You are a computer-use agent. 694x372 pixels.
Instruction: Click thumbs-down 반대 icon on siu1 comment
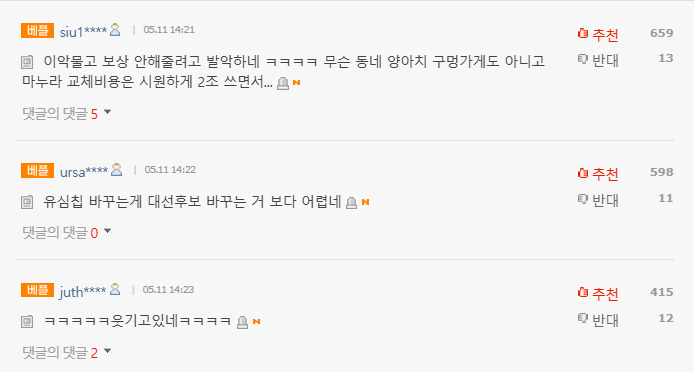(583, 59)
